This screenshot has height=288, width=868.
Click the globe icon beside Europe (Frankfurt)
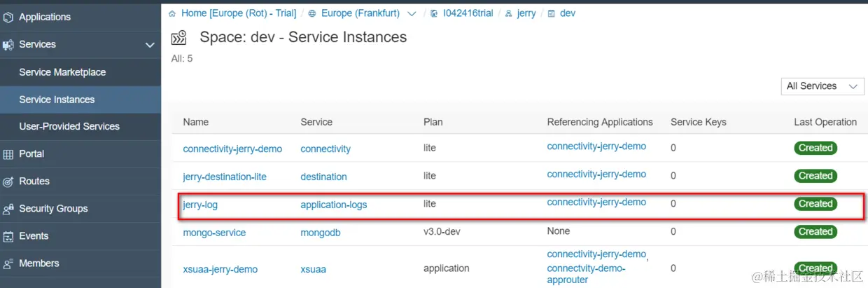click(312, 13)
